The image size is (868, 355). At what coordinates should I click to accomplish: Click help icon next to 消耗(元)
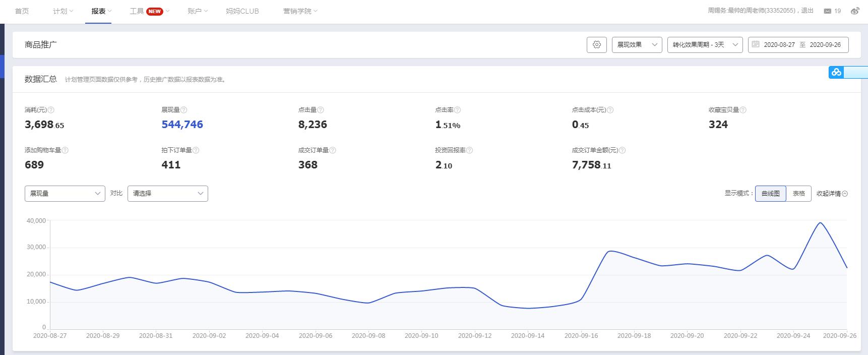[51, 110]
